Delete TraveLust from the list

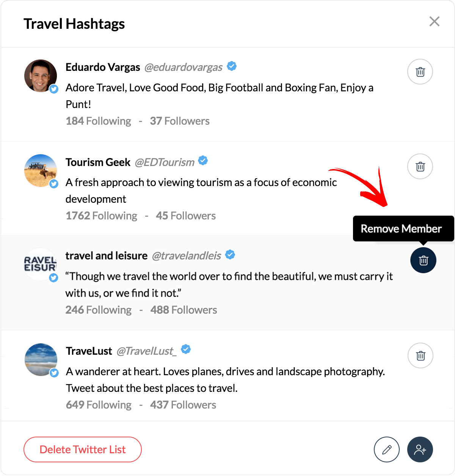point(420,355)
